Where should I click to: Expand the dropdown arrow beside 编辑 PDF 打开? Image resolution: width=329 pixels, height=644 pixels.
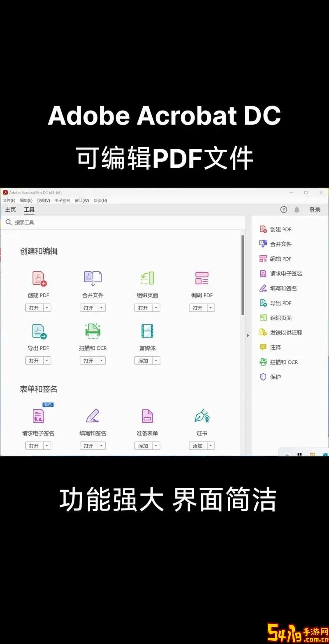pos(211,308)
